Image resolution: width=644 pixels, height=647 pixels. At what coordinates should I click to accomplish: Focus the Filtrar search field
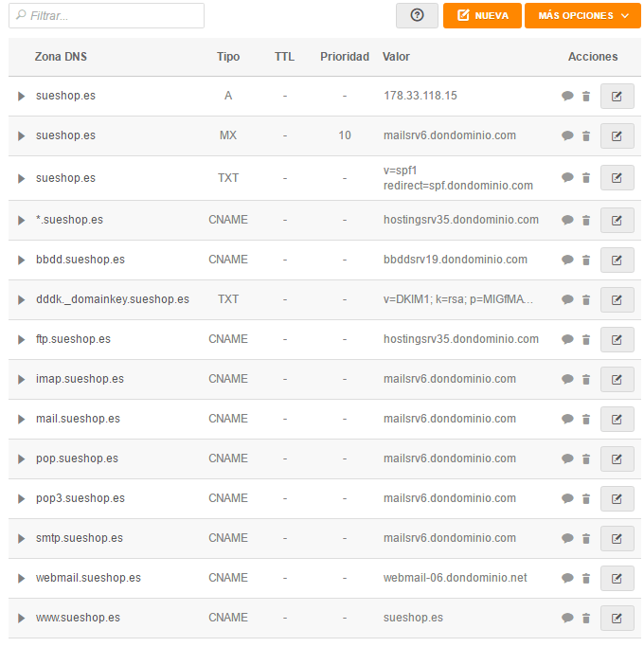coord(106,16)
